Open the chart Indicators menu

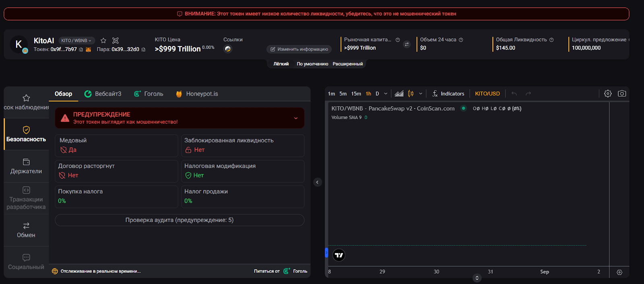pos(448,94)
